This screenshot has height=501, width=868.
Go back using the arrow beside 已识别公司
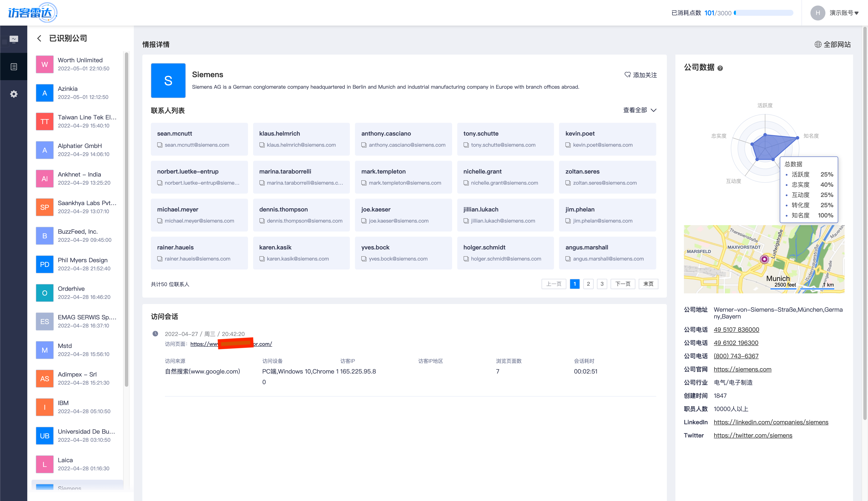click(x=39, y=38)
